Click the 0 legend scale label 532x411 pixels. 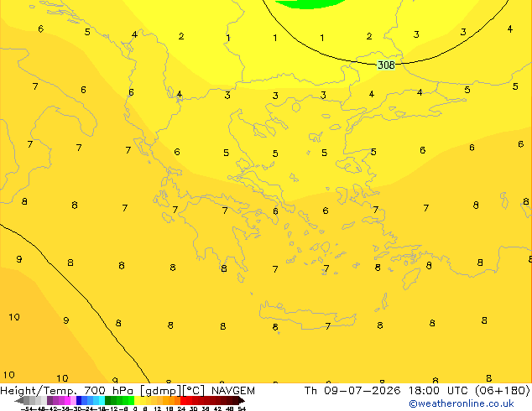[135, 409]
